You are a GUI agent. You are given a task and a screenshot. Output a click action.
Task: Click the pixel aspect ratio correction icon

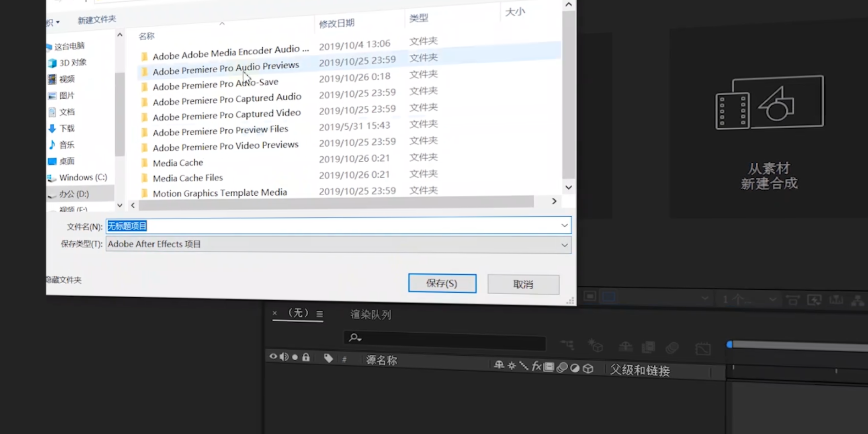coord(792,300)
